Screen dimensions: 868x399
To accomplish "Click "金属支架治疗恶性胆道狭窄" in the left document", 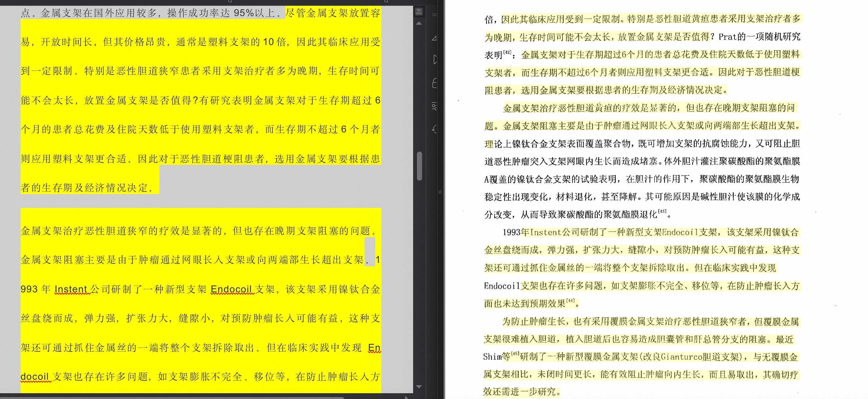I will click(84, 231).
